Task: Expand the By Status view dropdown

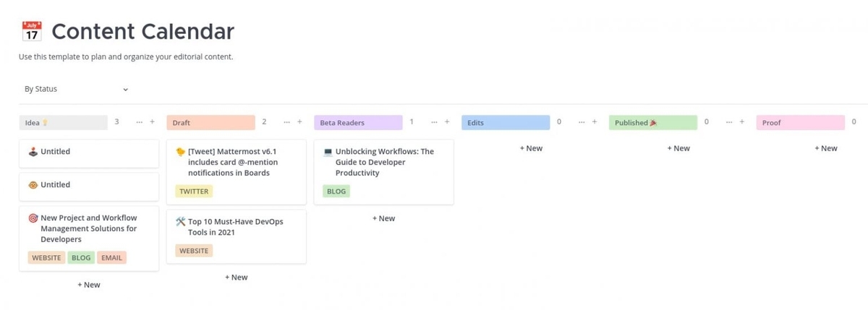Action: (x=76, y=89)
